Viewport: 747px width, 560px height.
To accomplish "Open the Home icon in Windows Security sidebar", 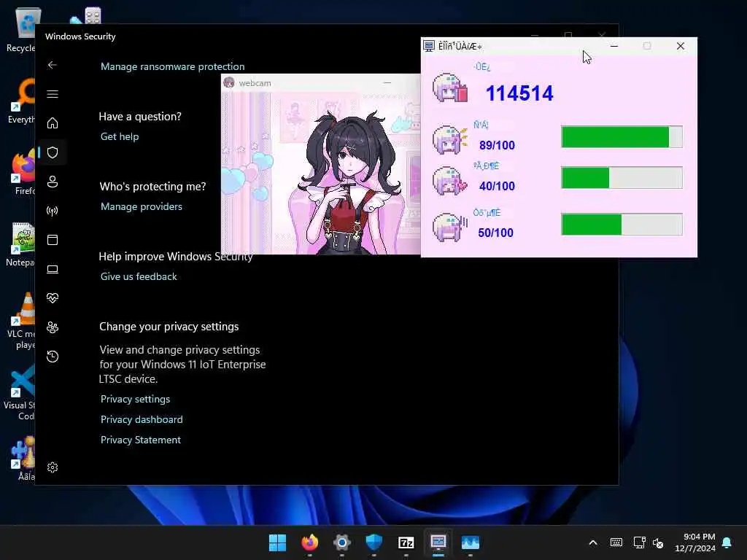I will pyautogui.click(x=53, y=122).
